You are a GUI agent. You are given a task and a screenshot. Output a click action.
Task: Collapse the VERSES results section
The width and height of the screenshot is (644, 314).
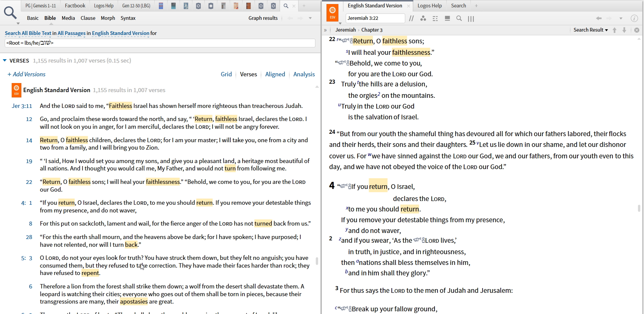pyautogui.click(x=5, y=61)
